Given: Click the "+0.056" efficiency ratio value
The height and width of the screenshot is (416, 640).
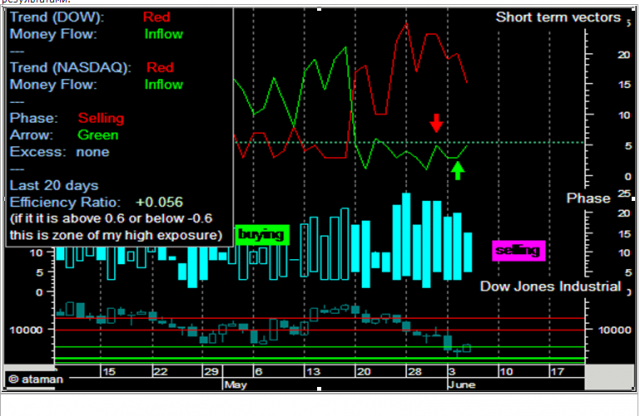Looking at the screenshot, I should click(x=160, y=202).
